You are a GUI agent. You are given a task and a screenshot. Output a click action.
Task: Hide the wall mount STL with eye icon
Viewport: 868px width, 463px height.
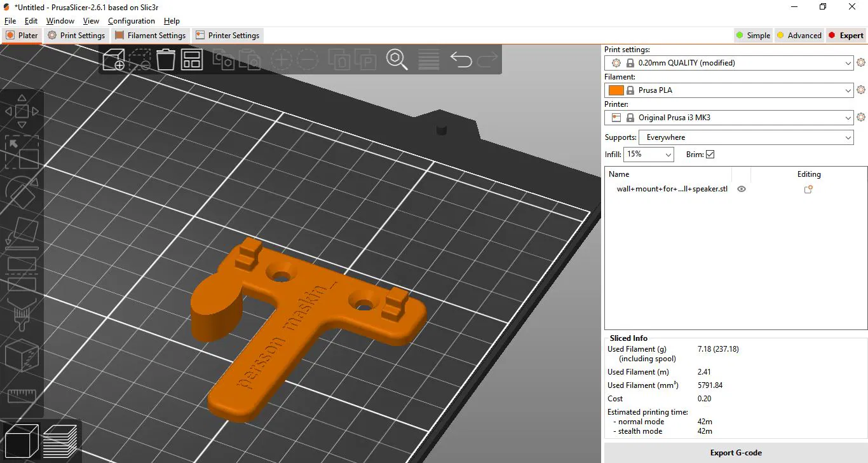(741, 189)
